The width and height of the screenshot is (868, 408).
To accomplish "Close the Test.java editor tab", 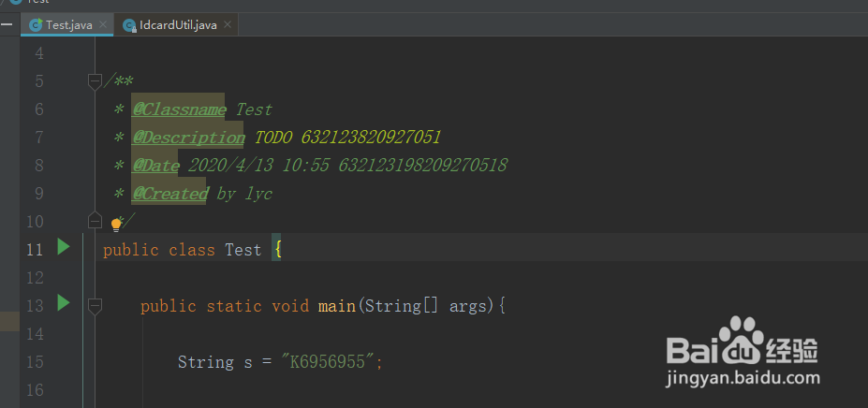I will click(x=102, y=25).
